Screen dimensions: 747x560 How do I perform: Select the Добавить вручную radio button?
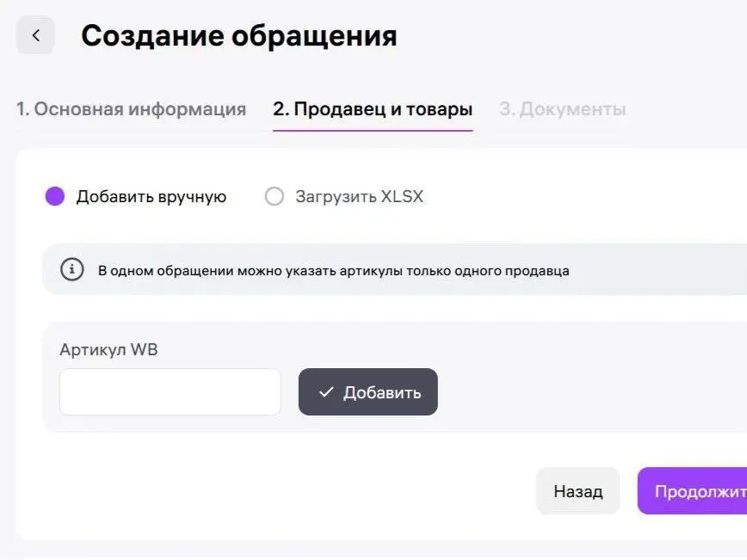coord(55,196)
